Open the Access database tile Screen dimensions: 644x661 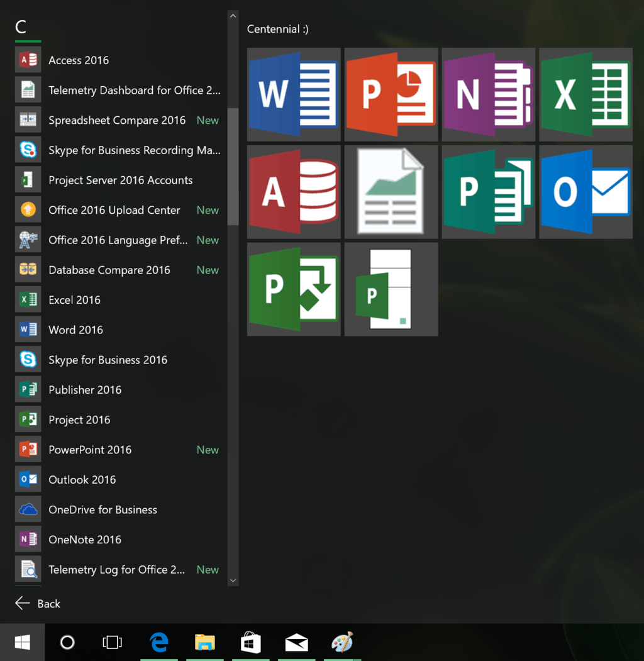[294, 192]
